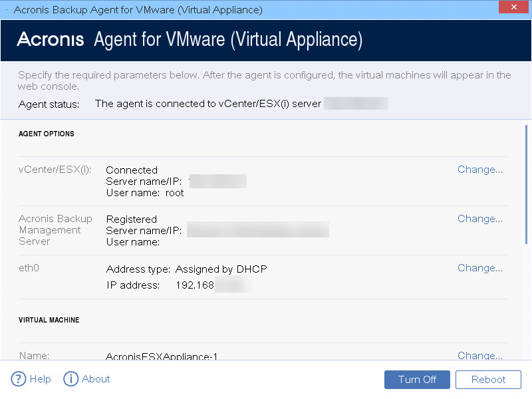Click the Help question mark icon
The image size is (532, 399).
pyautogui.click(x=19, y=379)
